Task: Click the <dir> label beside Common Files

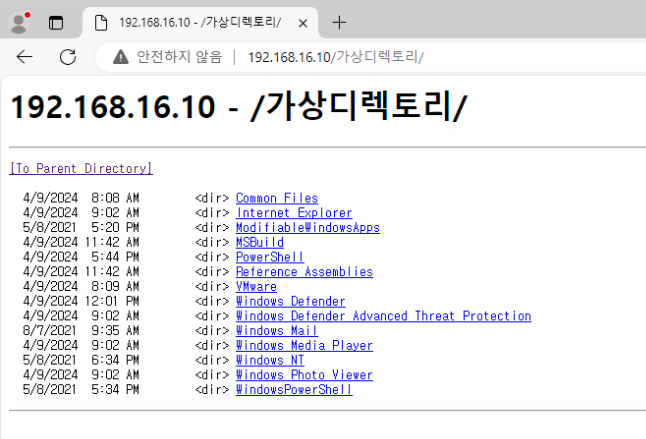Action: click(212, 198)
